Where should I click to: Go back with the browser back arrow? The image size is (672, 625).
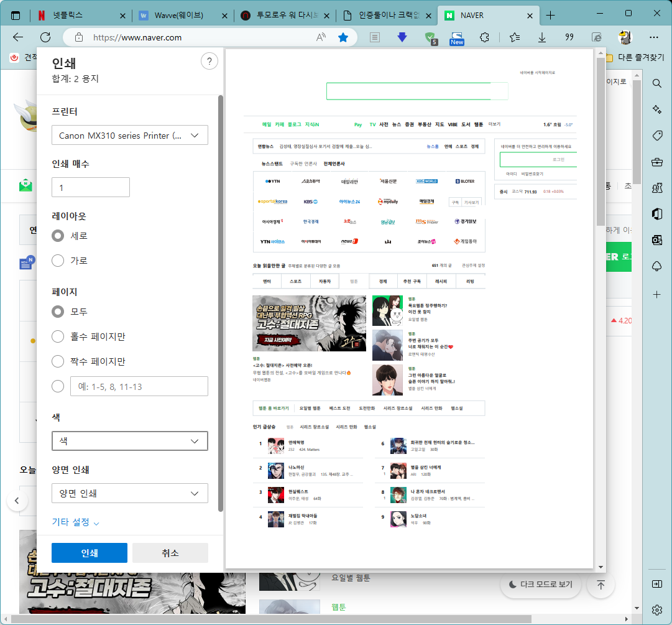click(x=18, y=37)
